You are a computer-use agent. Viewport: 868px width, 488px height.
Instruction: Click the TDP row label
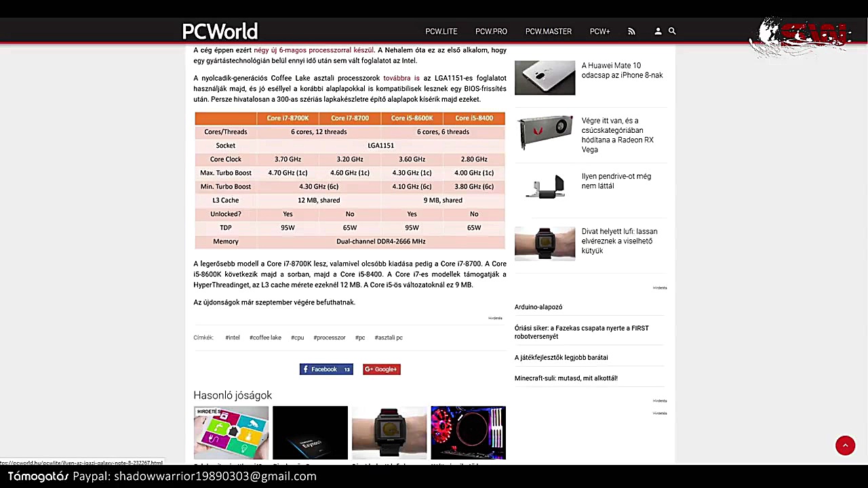point(226,228)
